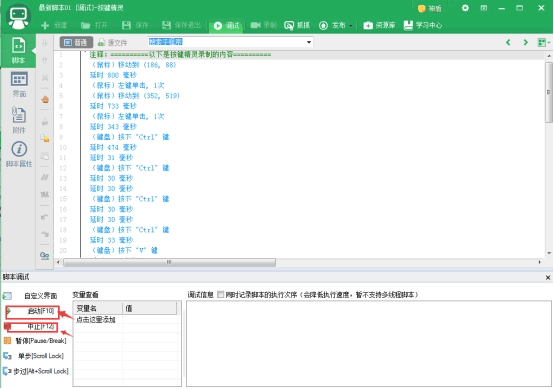The width and height of the screenshot is (554, 389).
Task: Select line 3 延时 800 毫秒
Action: (113, 75)
